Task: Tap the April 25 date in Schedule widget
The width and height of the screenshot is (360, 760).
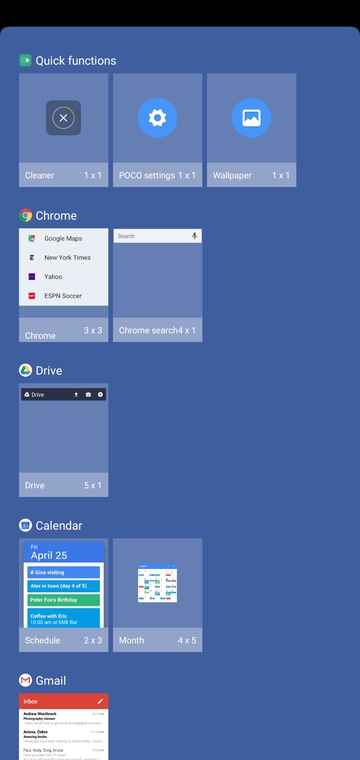Action: [49, 555]
